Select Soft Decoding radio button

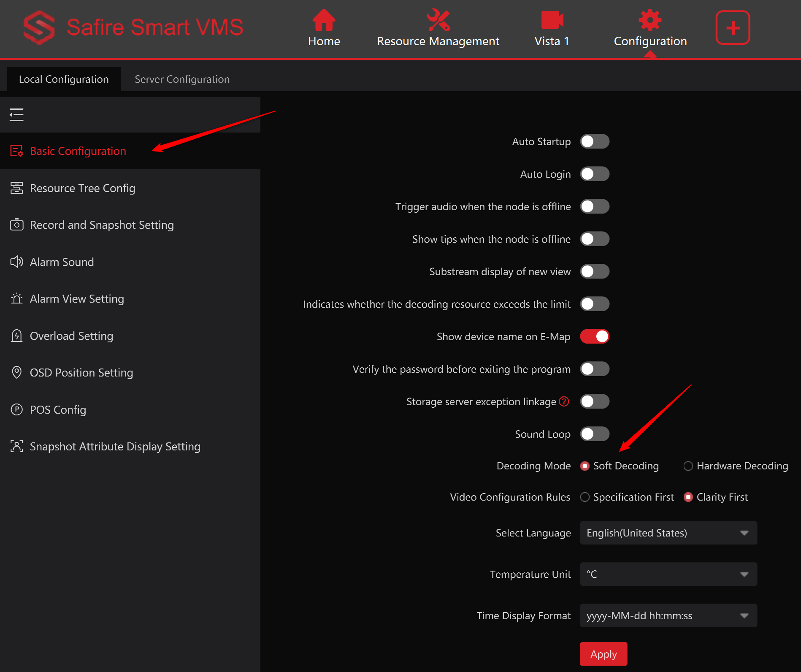pos(585,466)
